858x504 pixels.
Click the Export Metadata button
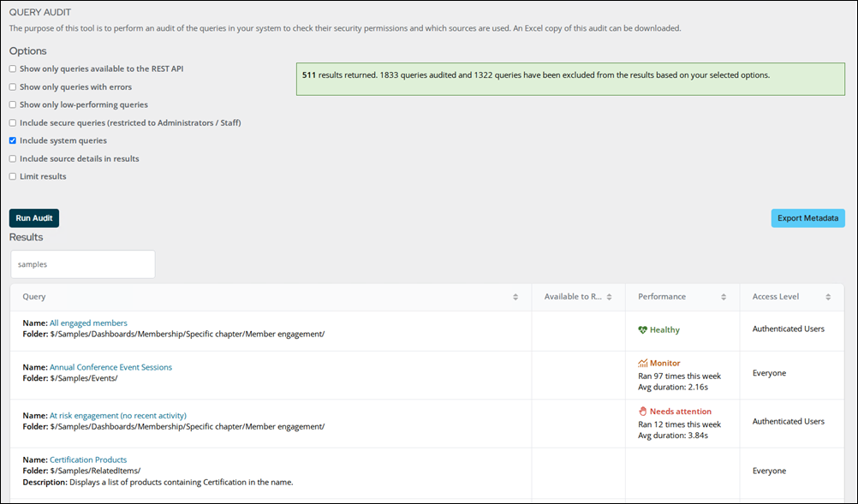(807, 218)
